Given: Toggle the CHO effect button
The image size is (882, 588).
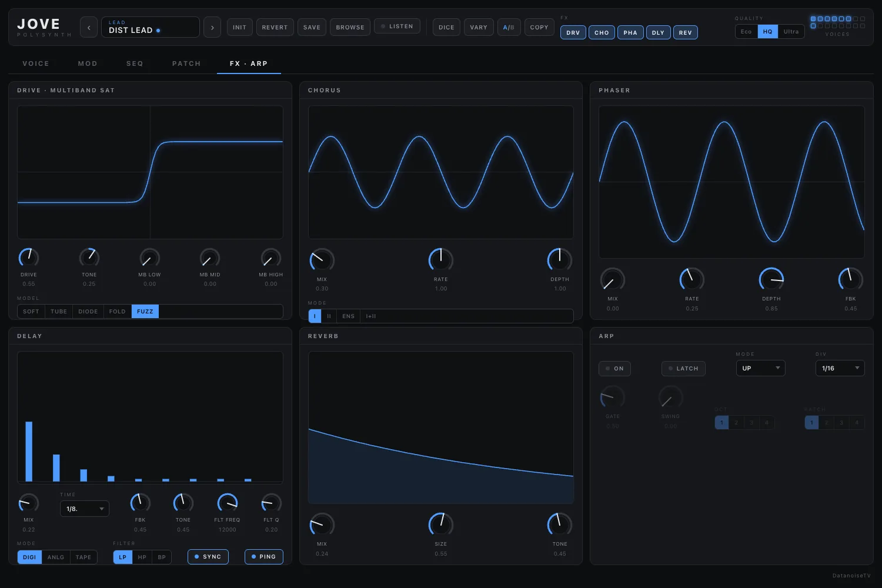Looking at the screenshot, I should (602, 33).
